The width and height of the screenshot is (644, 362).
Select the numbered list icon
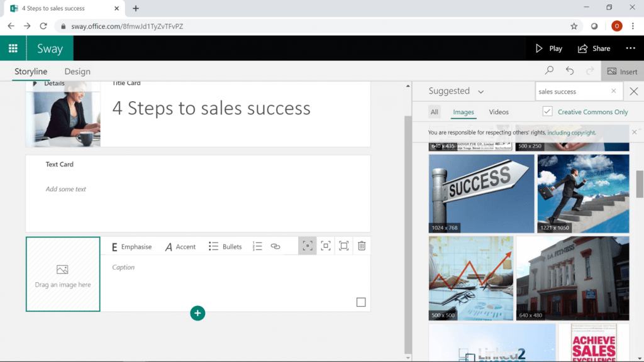(x=257, y=246)
